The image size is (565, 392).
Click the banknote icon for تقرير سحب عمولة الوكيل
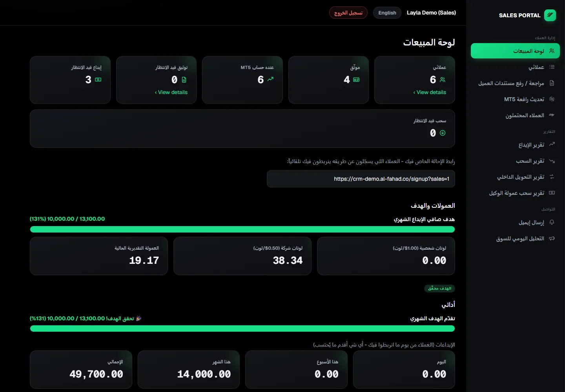point(552,193)
